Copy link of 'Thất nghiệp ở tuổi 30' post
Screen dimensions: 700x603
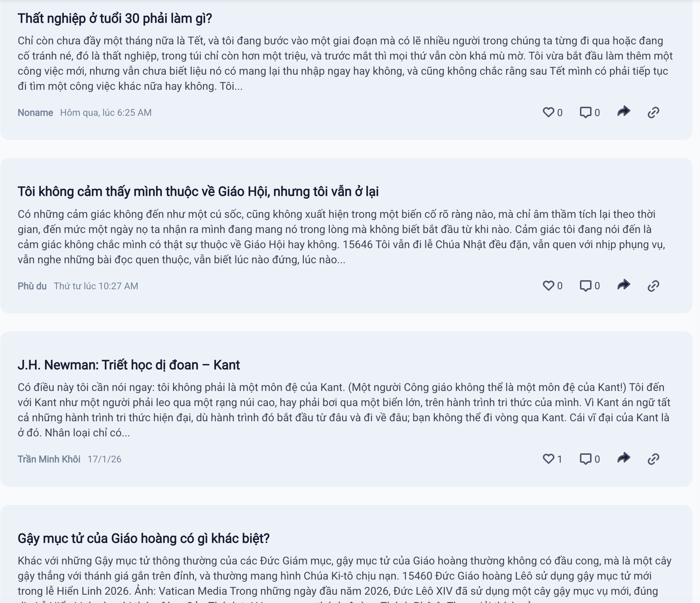coord(653,113)
